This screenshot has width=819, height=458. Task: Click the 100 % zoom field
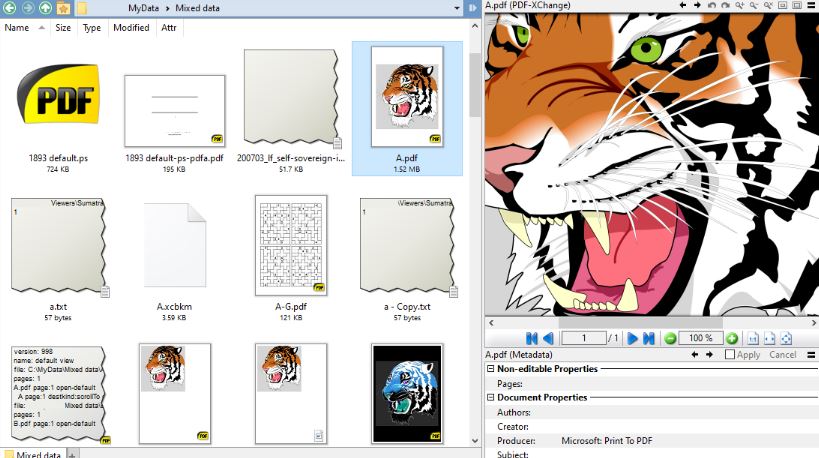pyautogui.click(x=700, y=338)
